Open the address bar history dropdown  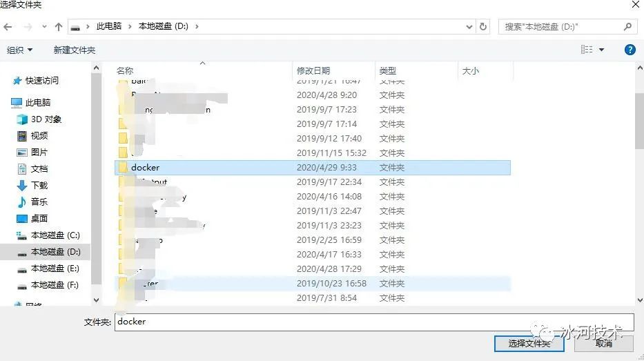click(x=469, y=27)
